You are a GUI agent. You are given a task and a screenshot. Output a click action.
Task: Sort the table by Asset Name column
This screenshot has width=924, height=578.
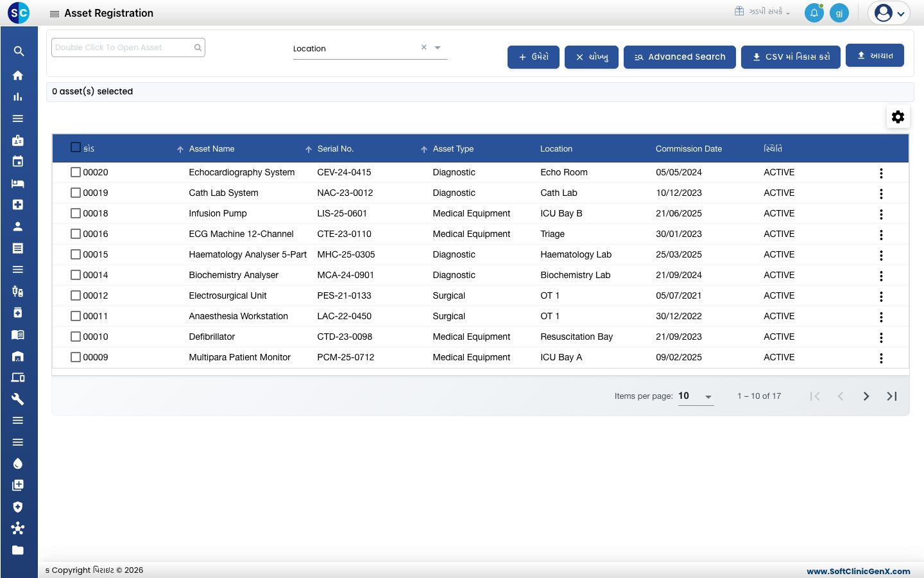click(x=211, y=149)
